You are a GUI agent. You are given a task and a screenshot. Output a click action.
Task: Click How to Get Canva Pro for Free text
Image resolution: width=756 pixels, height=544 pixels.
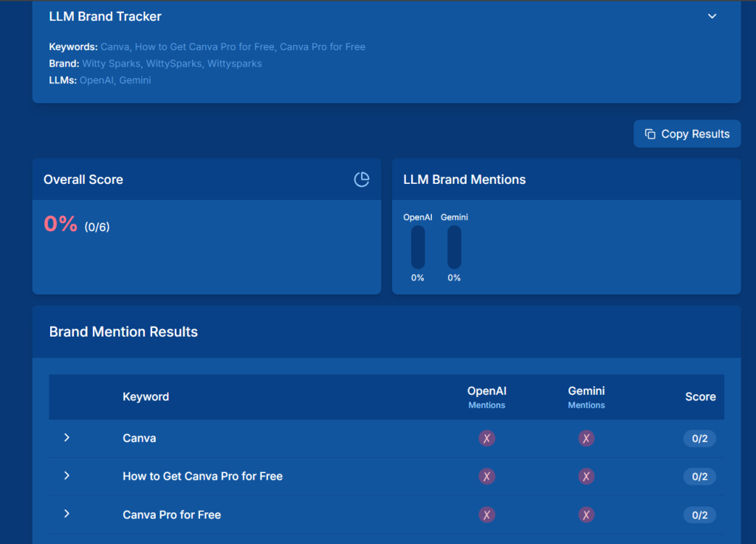coord(202,476)
